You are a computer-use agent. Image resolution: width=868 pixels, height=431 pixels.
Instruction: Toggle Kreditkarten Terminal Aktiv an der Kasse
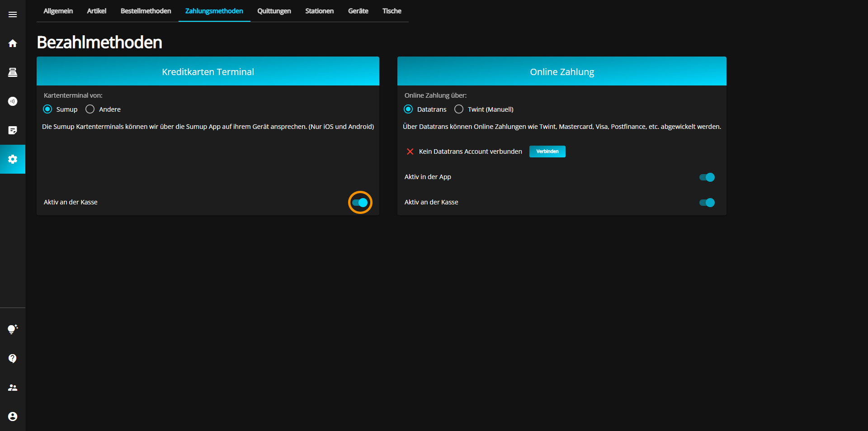pyautogui.click(x=360, y=203)
